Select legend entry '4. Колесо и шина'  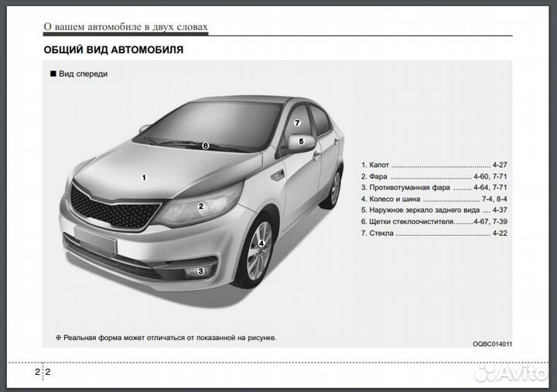tap(391, 199)
